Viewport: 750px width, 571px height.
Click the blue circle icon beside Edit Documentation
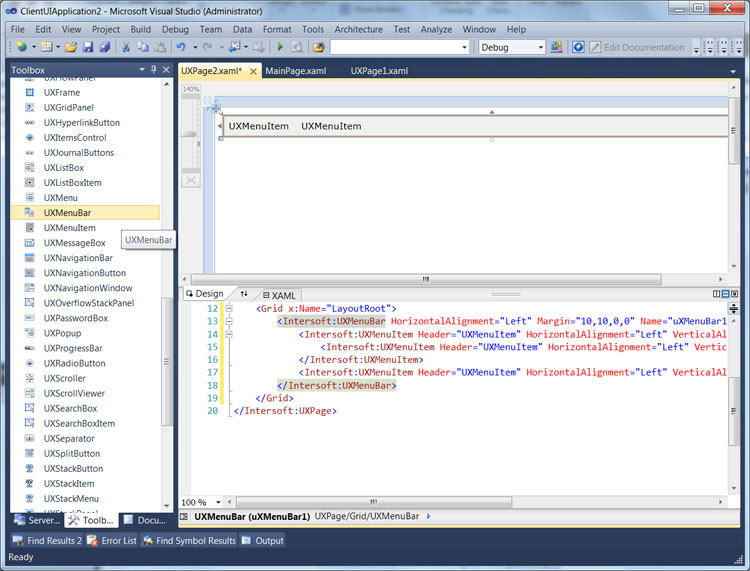[x=578, y=47]
